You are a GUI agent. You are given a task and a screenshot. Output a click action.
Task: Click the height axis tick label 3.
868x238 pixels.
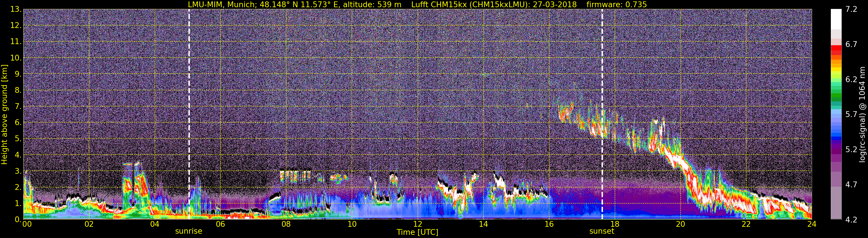click(18, 171)
